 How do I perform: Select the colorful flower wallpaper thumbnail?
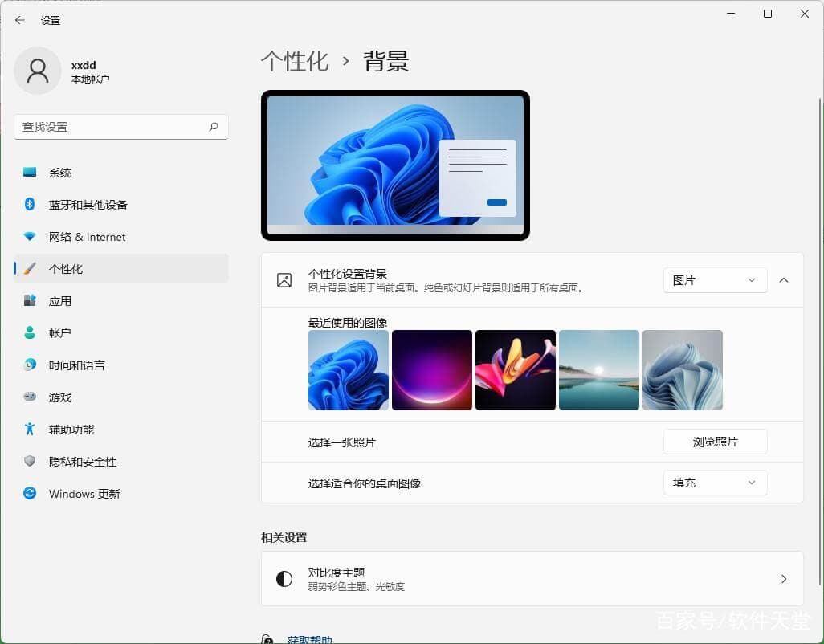click(516, 370)
